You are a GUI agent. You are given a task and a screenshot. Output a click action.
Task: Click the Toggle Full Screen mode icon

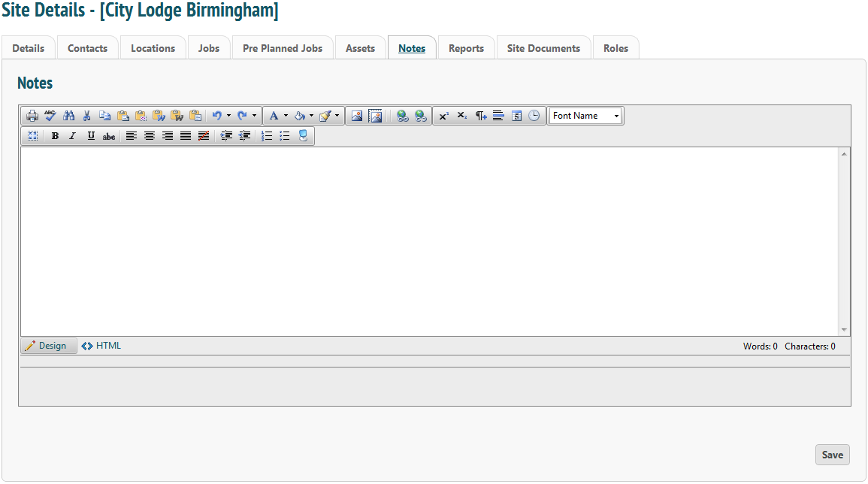[x=32, y=136]
